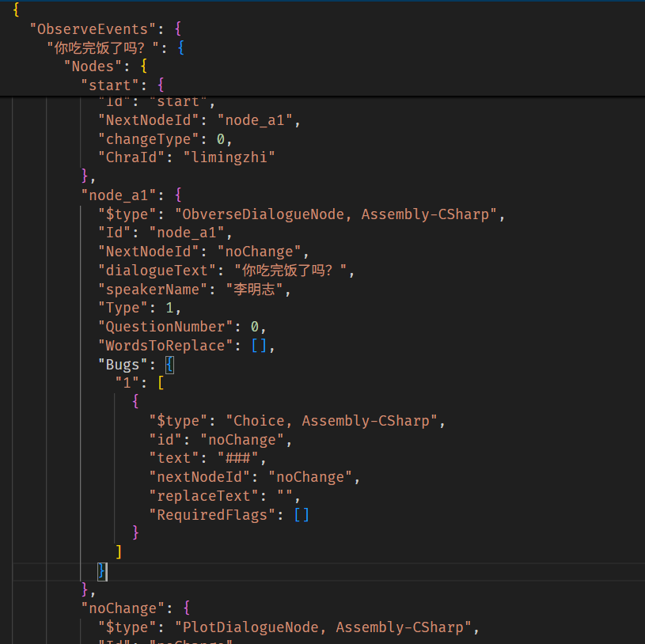Click the "replaceText" key
This screenshot has width=645, height=644.
[199, 496]
